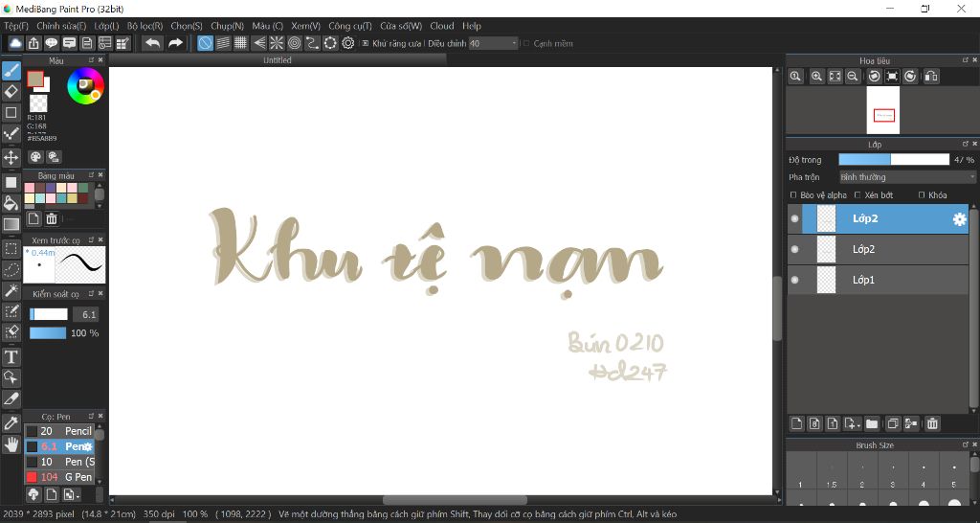Click the color wheel picker
Image resolution: width=980 pixels, height=523 pixels.
point(85,85)
